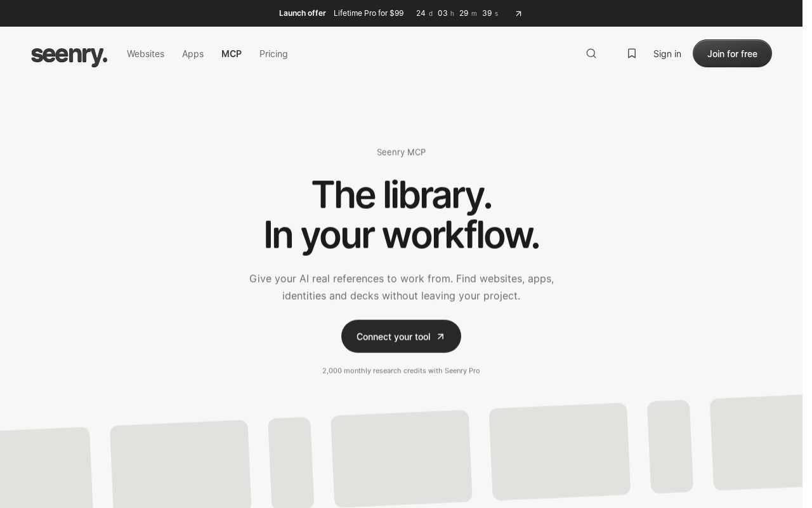This screenshot has height=508, width=812.
Task: Click the 'Seenry MCP' label above the headline
Action: click(401, 152)
